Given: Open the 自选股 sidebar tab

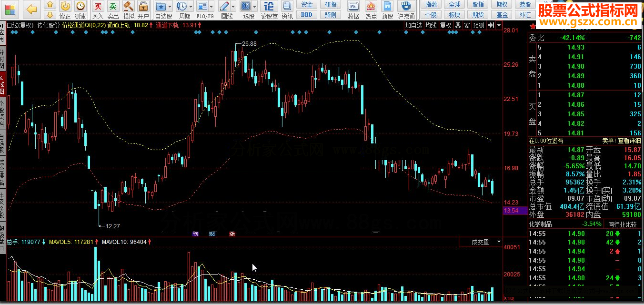Looking at the screenshot, I should coord(2,143).
